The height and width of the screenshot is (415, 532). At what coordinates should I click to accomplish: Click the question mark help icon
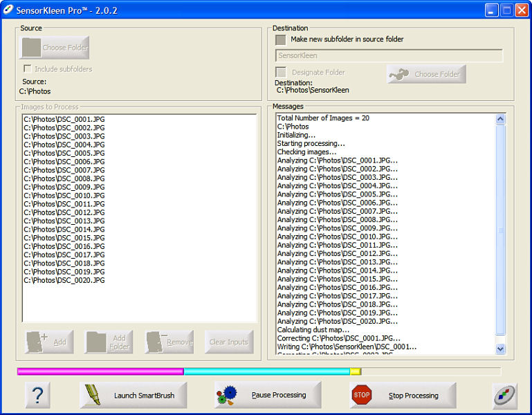(x=37, y=396)
